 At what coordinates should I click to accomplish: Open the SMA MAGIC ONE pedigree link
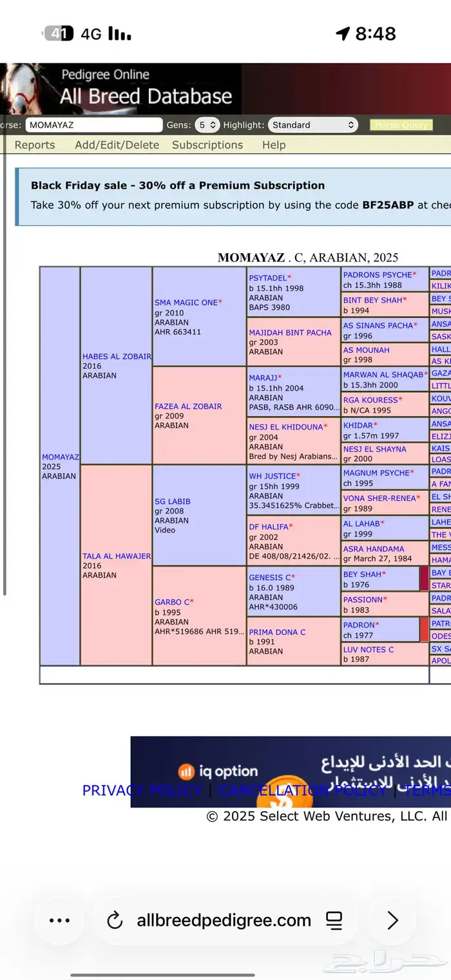click(x=186, y=303)
